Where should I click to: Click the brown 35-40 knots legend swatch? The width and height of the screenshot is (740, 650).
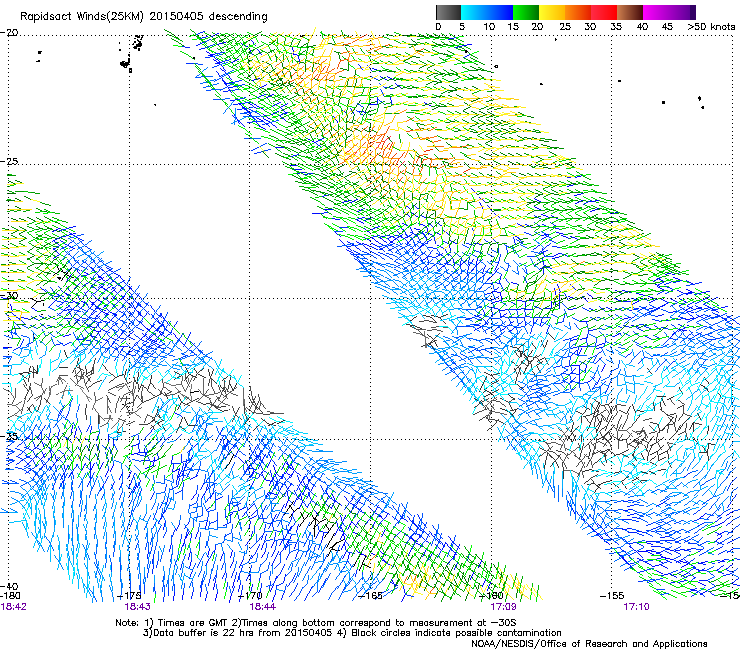pos(630,12)
